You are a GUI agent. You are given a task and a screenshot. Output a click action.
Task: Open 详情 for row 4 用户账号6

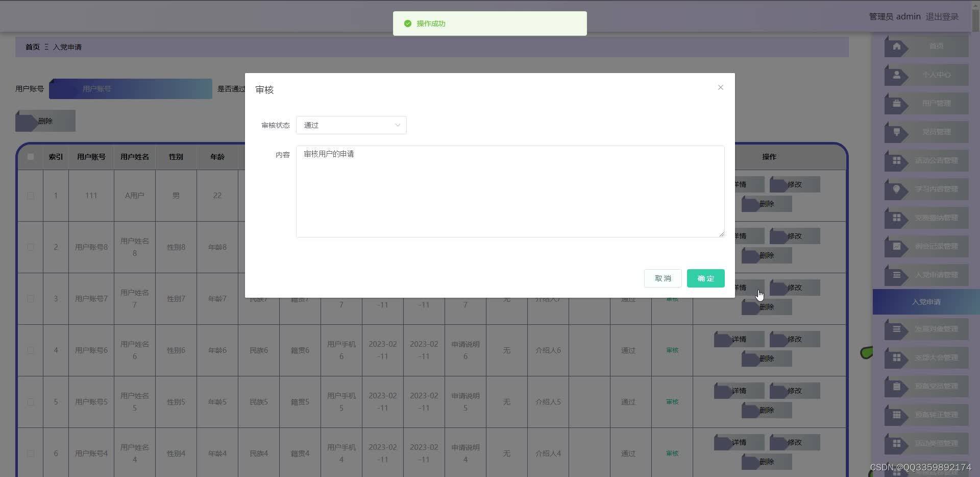[739, 339]
